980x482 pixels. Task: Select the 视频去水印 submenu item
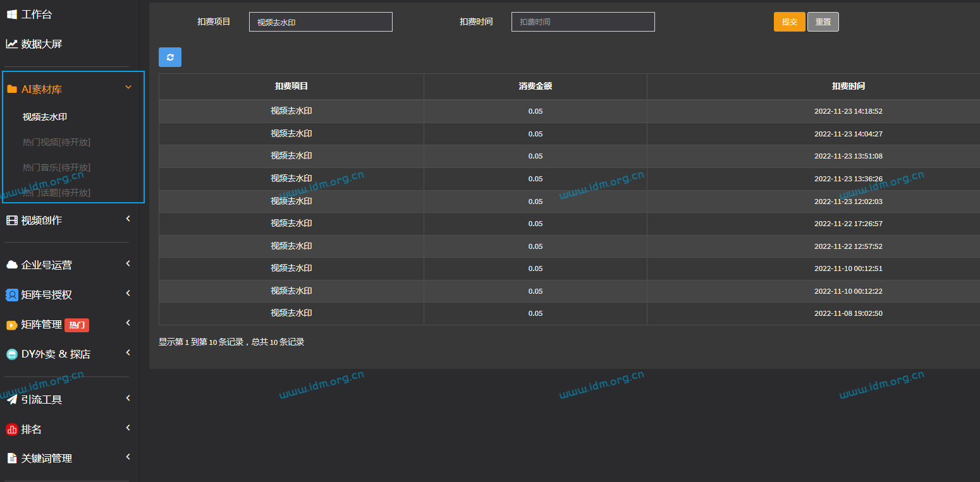pyautogui.click(x=45, y=117)
